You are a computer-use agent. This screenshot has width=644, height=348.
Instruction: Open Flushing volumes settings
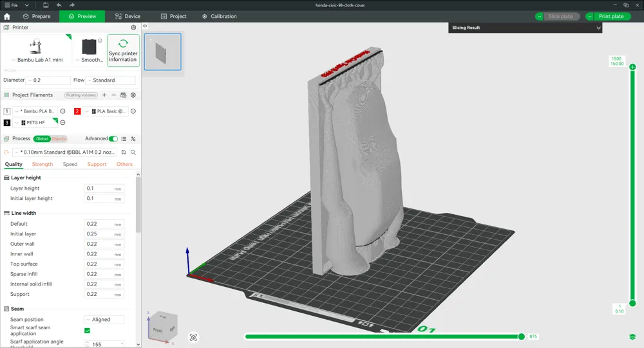click(x=81, y=95)
